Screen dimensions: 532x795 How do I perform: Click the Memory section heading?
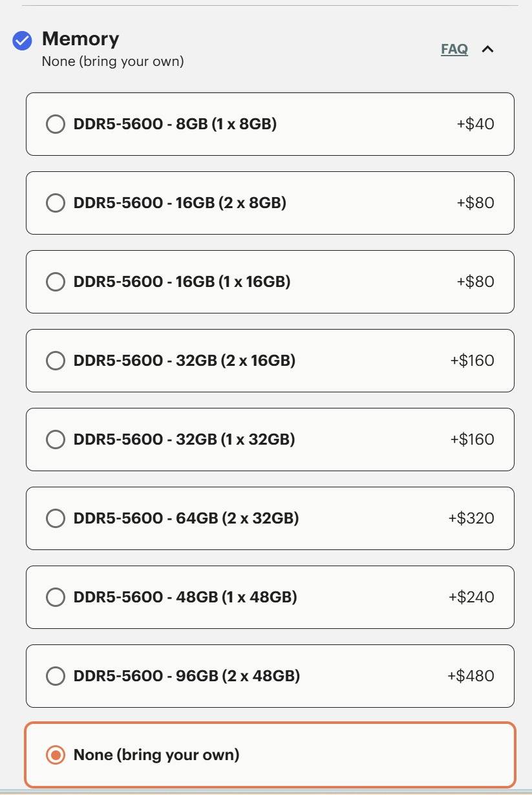click(80, 39)
